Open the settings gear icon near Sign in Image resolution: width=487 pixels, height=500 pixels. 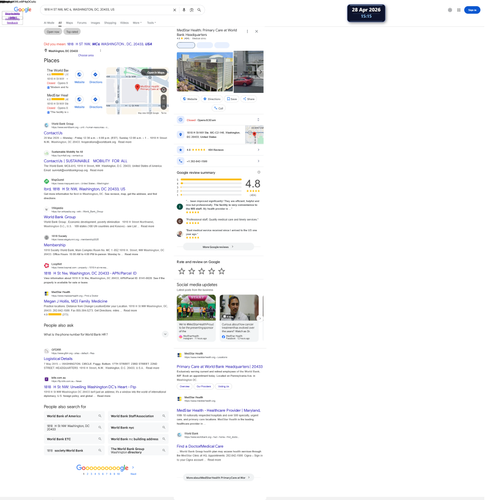450,10
